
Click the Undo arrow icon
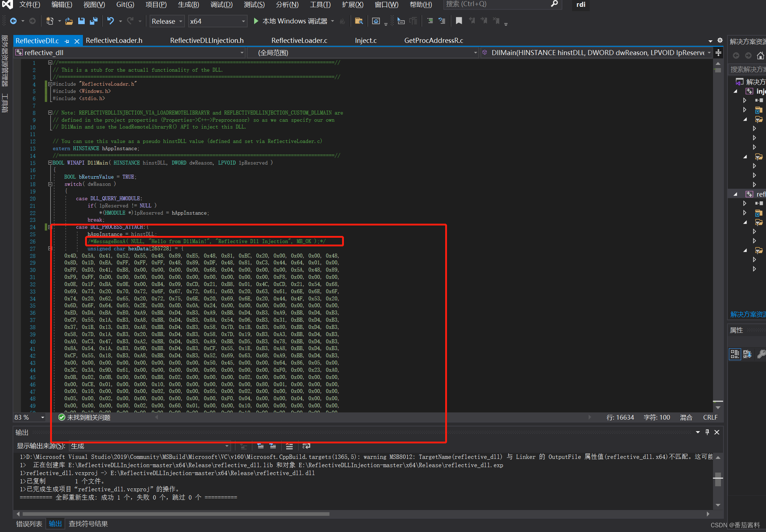(110, 21)
